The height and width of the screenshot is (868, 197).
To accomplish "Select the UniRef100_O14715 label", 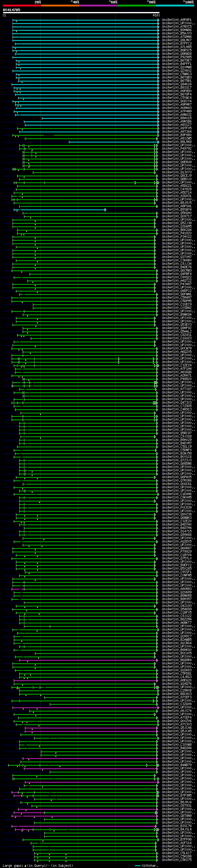I will (x=177, y=531).
